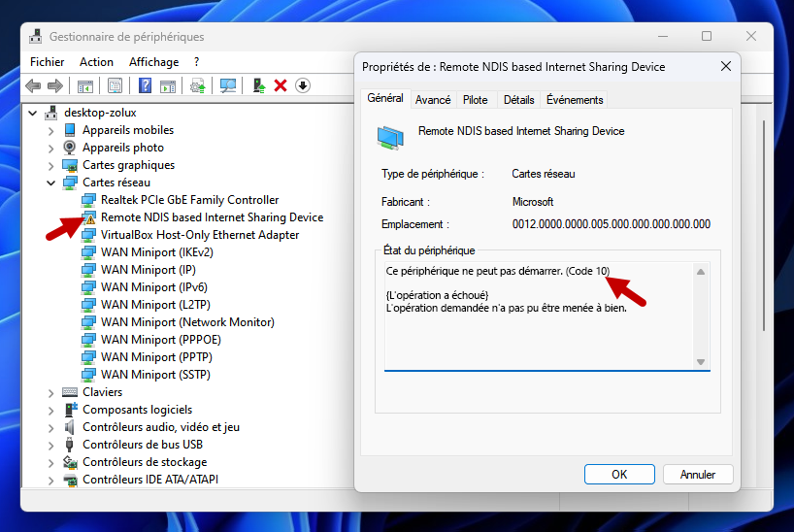Click the Code 10 error text
Viewport: 794px width, 532px height.
click(x=588, y=271)
